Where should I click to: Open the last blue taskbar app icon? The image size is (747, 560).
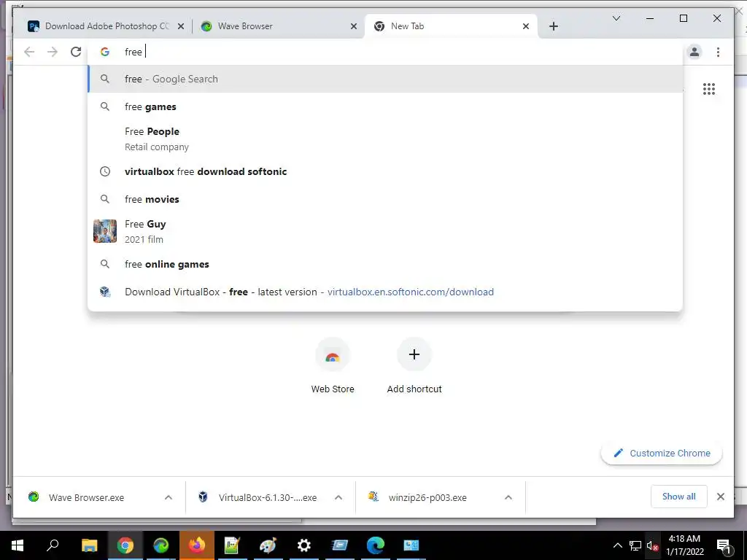[x=411, y=545]
